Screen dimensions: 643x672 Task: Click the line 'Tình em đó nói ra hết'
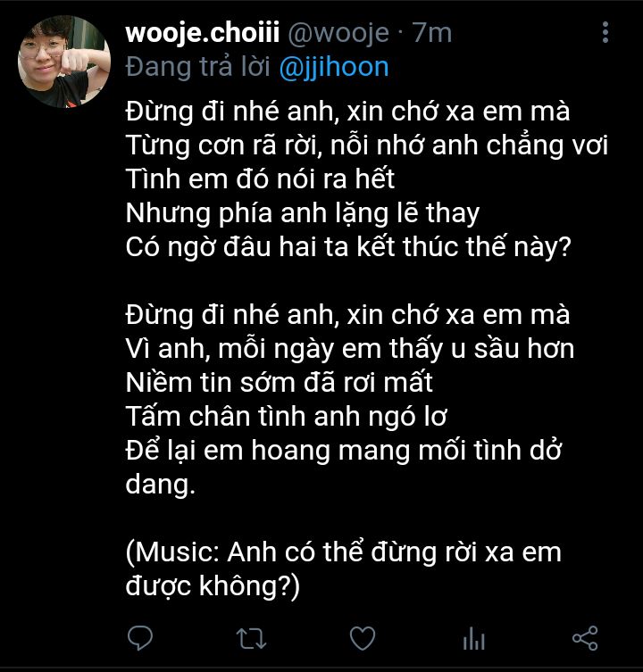260,178
